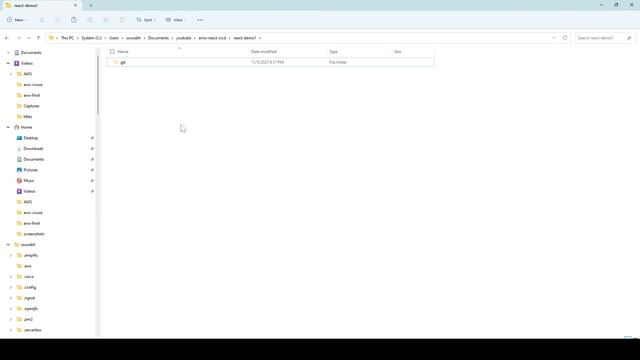The width and height of the screenshot is (640, 360).
Task: Open the screenshots folder in sidebar
Action: pyautogui.click(x=34, y=234)
